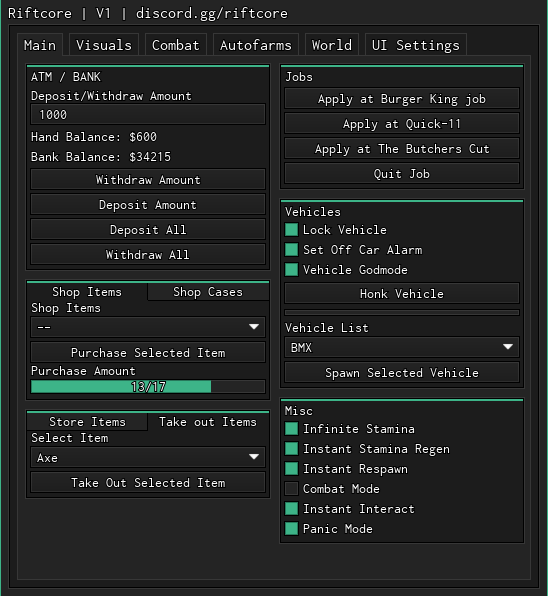Viewport: 548px width, 596px height.
Task: Click Purchase Selected Item button
Action: click(148, 352)
